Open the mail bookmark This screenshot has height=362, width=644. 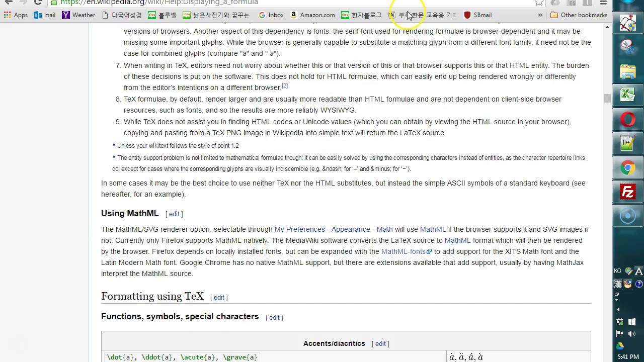pyautogui.click(x=45, y=15)
